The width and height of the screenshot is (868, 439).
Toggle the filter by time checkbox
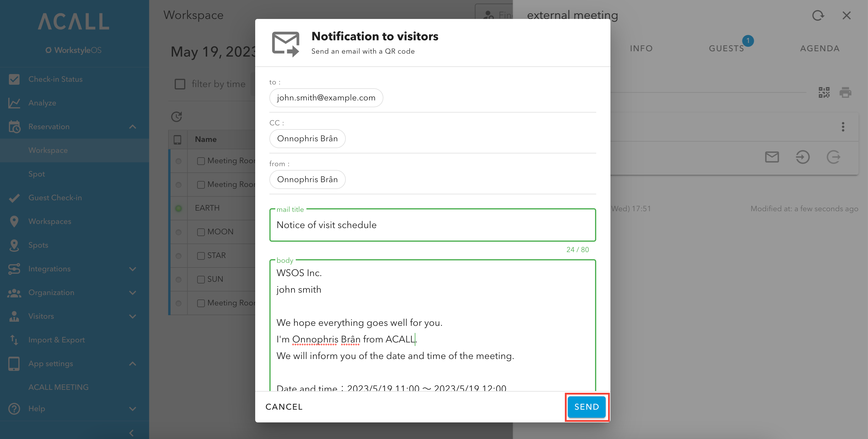click(x=180, y=84)
